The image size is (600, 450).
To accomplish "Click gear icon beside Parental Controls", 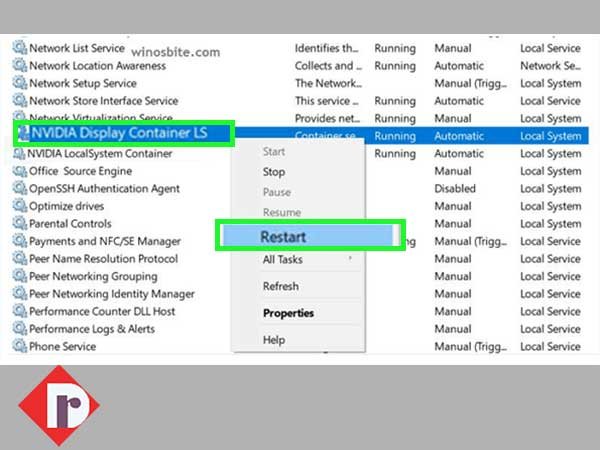I will (20, 223).
